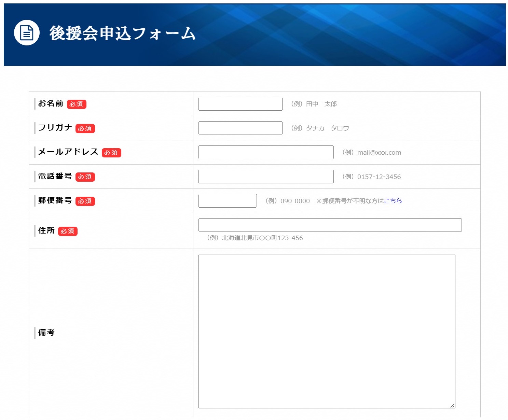The height and width of the screenshot is (420, 508).
Task: Click the 備考 textarea resize handle
Action: [x=452, y=405]
